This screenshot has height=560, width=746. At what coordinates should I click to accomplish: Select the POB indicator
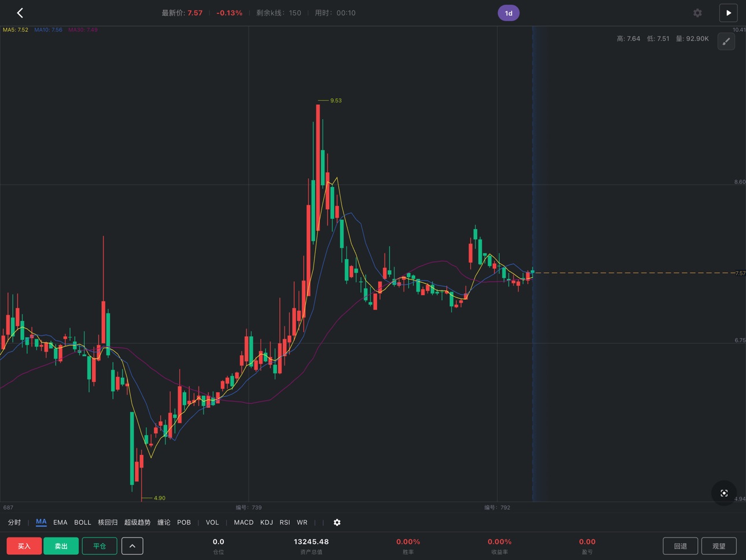pyautogui.click(x=184, y=522)
